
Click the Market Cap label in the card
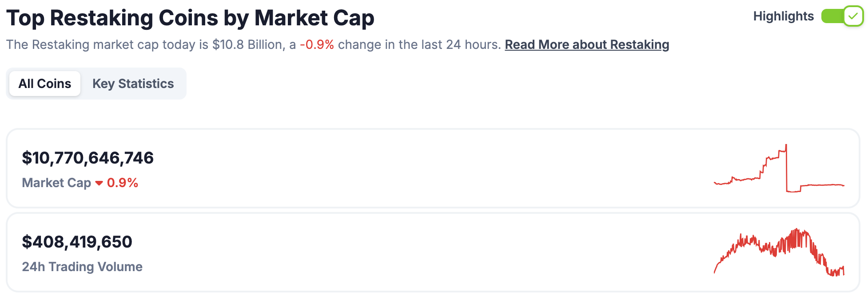pos(56,183)
